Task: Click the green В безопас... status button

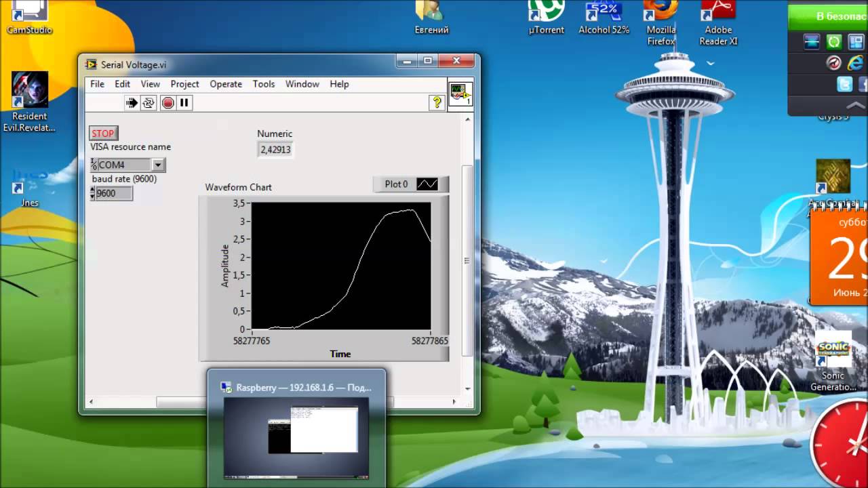Action: click(x=828, y=16)
